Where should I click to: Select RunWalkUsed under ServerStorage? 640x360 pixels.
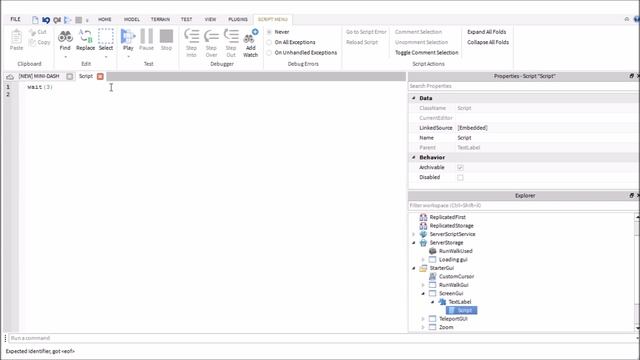(x=456, y=251)
